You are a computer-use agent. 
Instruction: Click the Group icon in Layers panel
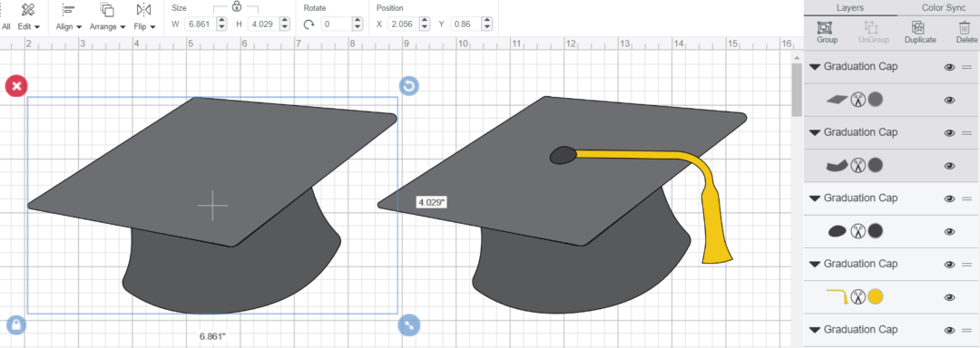[825, 27]
